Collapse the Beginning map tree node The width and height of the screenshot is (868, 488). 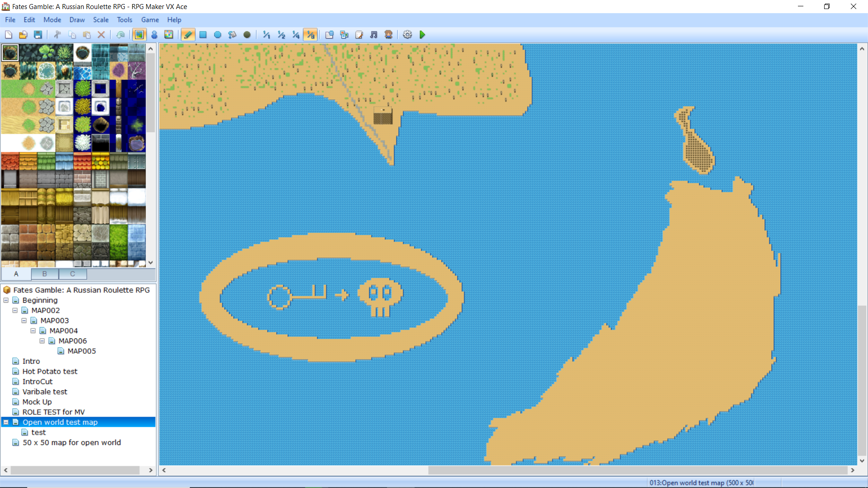pos(6,300)
